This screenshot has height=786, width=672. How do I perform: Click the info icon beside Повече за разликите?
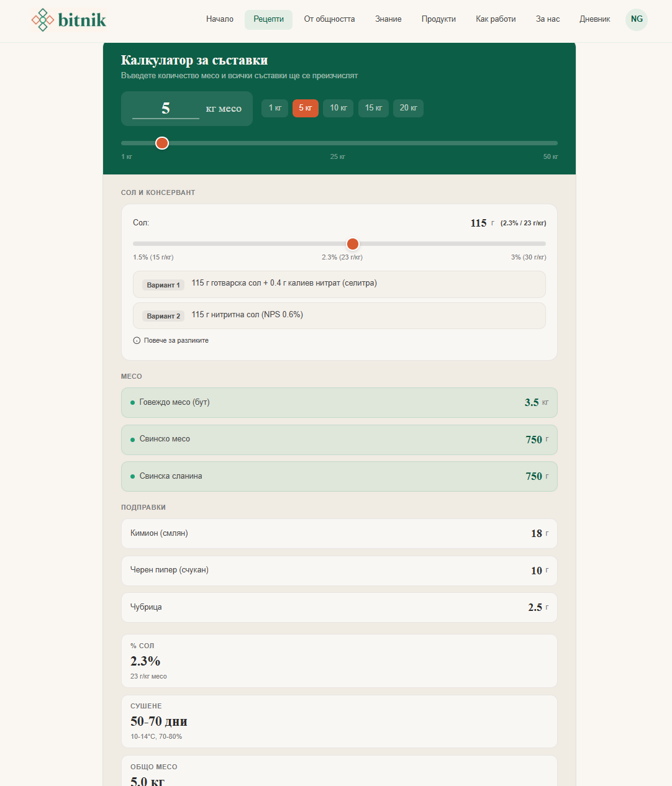[137, 340]
